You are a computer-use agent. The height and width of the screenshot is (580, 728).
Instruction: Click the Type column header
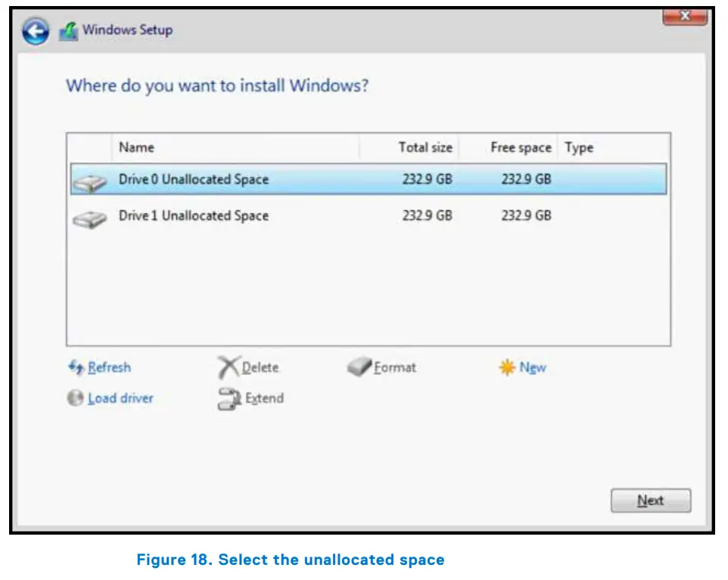coord(579,147)
